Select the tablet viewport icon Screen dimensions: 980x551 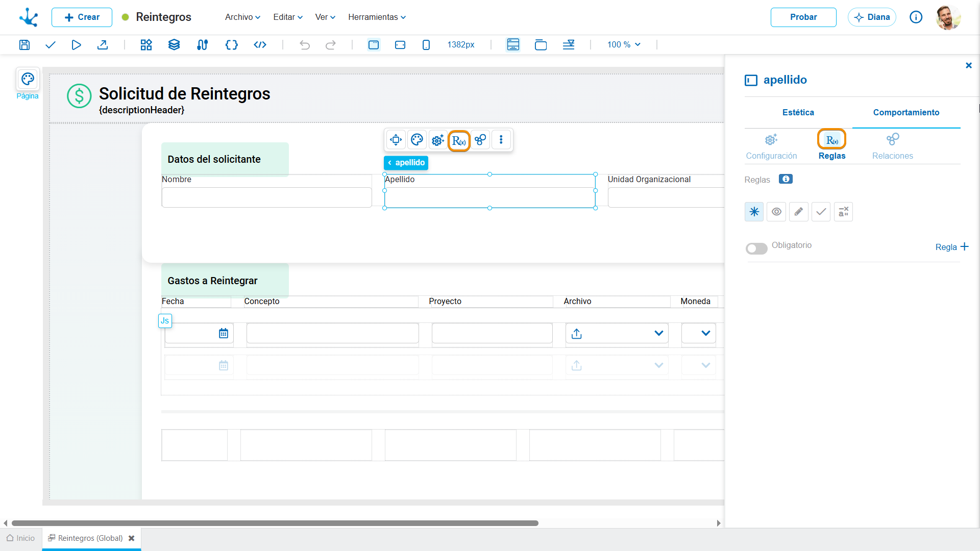(x=400, y=45)
